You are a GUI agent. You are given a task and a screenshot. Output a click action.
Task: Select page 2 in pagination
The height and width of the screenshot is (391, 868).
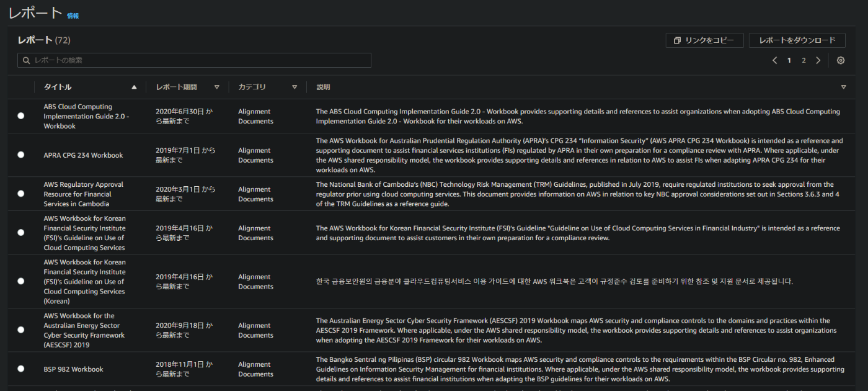tap(804, 60)
